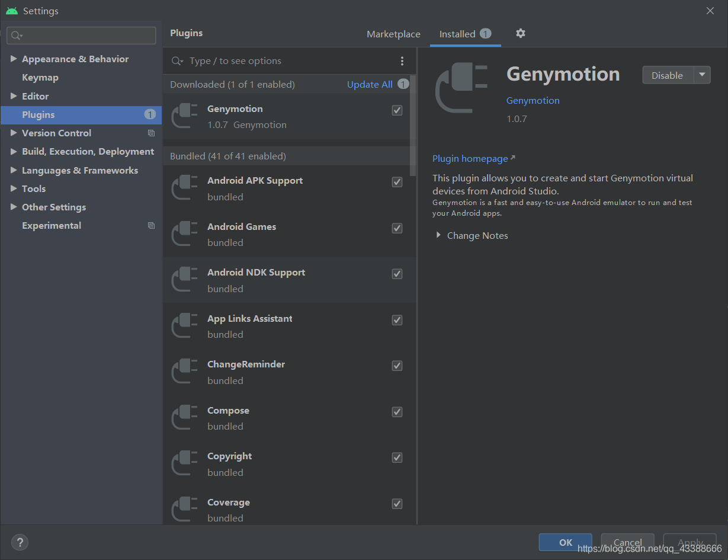Uncheck Android APK Support plugin
Image resolution: width=728 pixels, height=560 pixels.
[397, 182]
